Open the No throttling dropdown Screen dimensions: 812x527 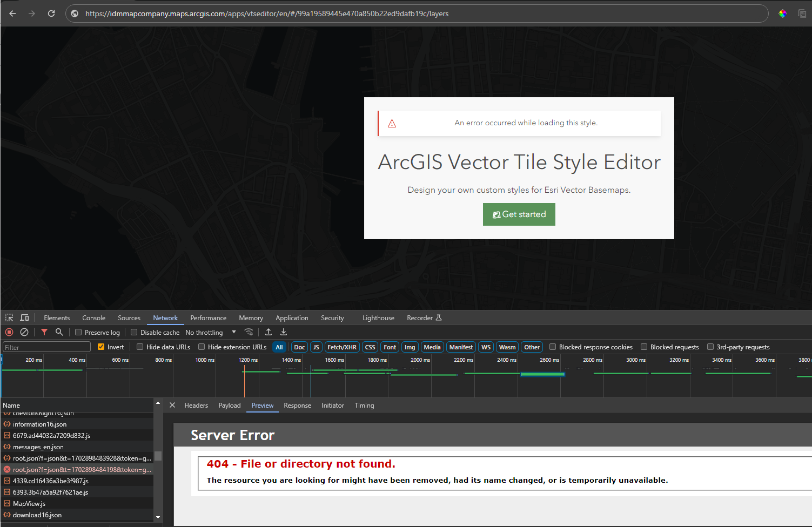point(211,333)
